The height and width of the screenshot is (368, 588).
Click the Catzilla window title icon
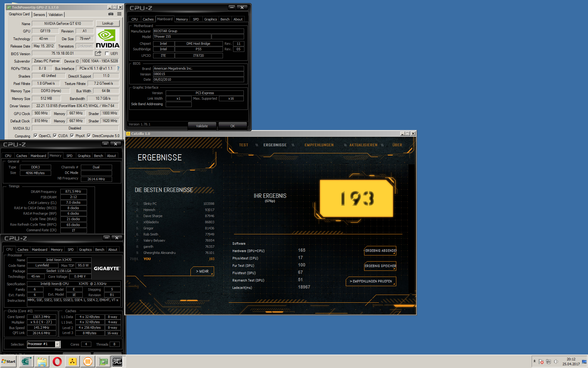128,134
